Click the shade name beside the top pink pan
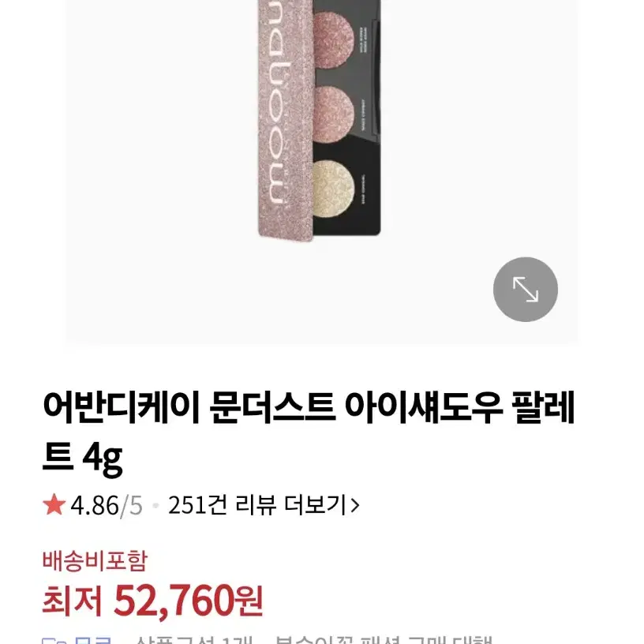644x644 pixels. point(364,39)
